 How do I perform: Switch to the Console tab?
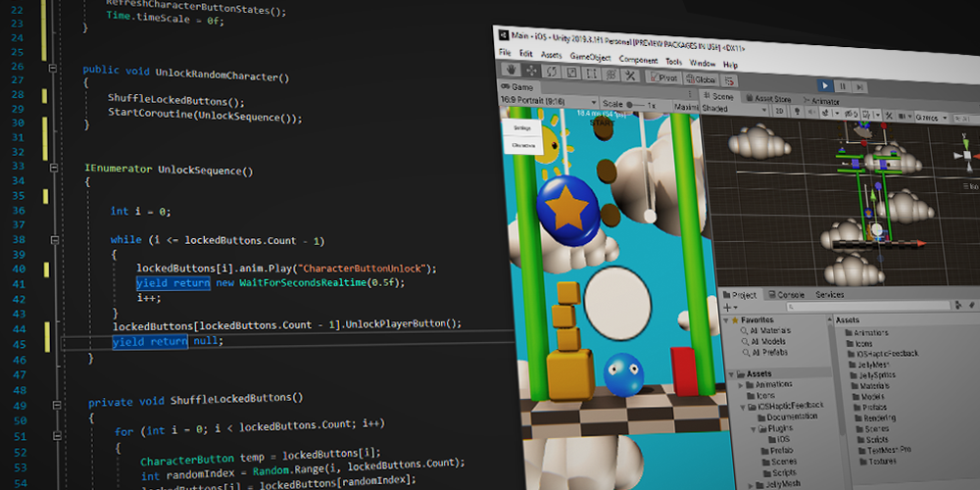[x=788, y=295]
